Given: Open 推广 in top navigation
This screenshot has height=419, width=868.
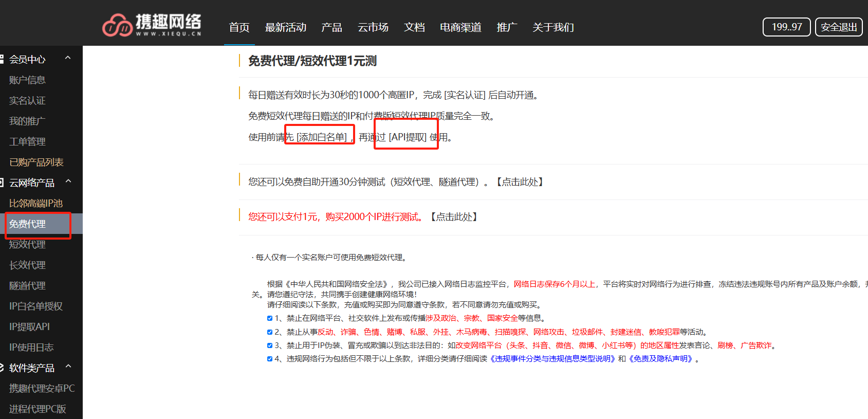Looking at the screenshot, I should (x=507, y=27).
